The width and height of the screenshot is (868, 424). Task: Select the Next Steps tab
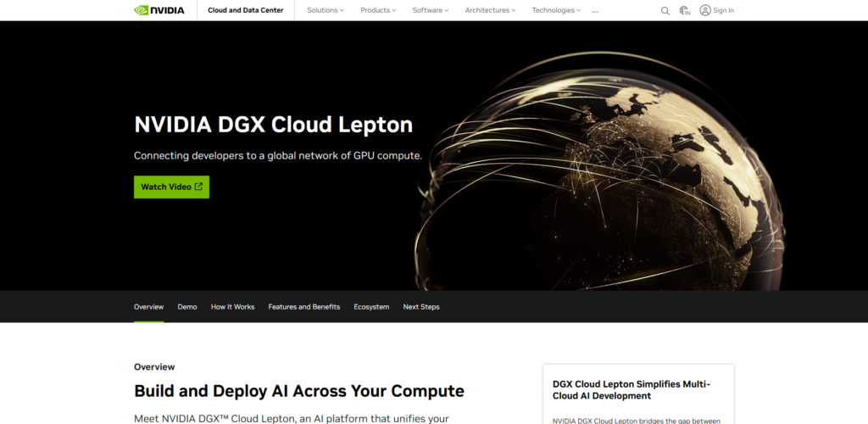[x=421, y=307]
